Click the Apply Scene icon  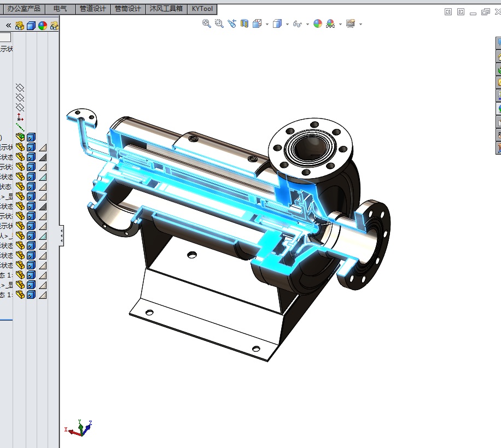coord(330,23)
